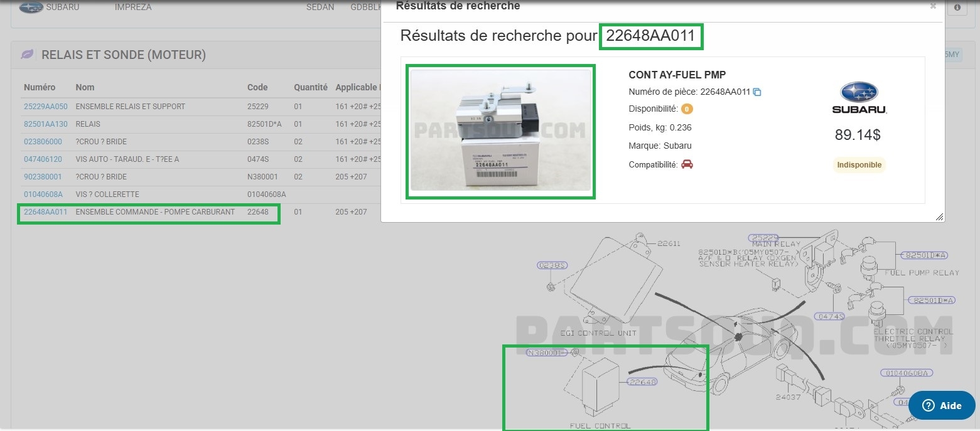Click the 'ENSEMBLE RELAIS ET SUPPORT' name cell

[x=131, y=107]
